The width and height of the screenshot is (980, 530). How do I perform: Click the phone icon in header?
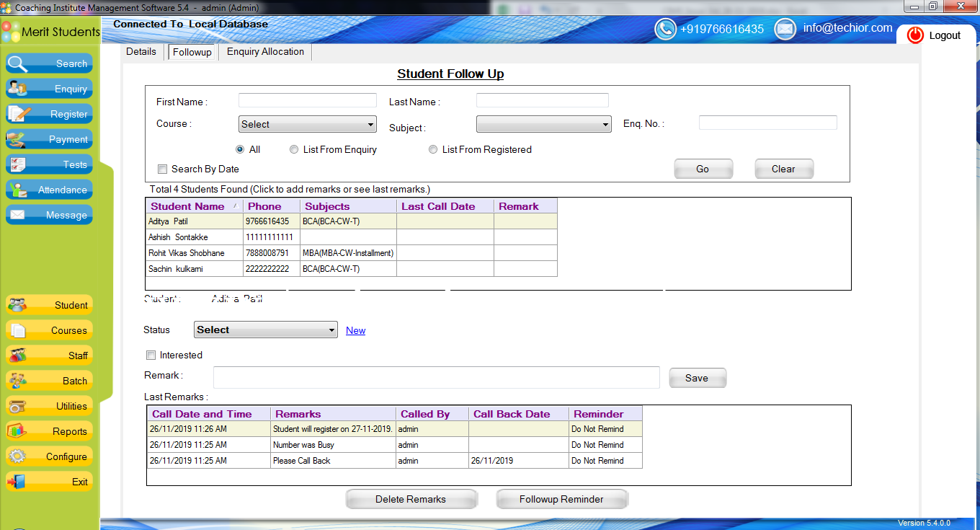(665, 29)
